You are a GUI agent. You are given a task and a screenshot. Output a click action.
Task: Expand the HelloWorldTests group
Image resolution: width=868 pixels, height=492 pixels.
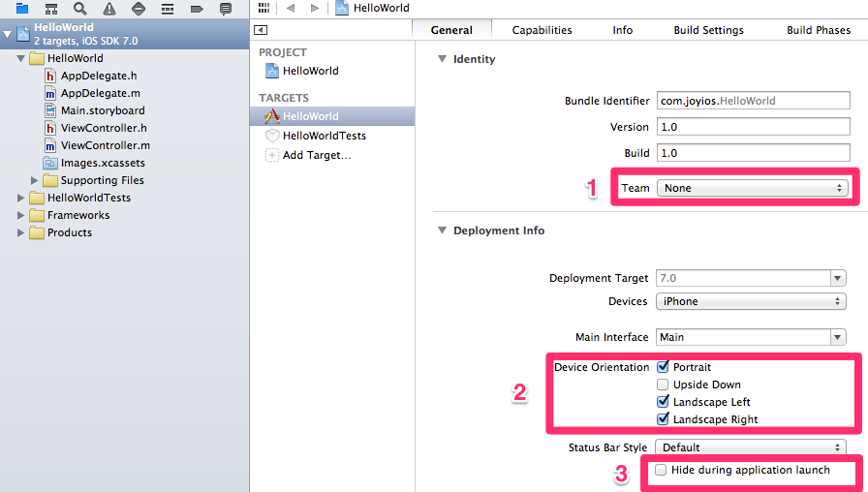tap(20, 198)
